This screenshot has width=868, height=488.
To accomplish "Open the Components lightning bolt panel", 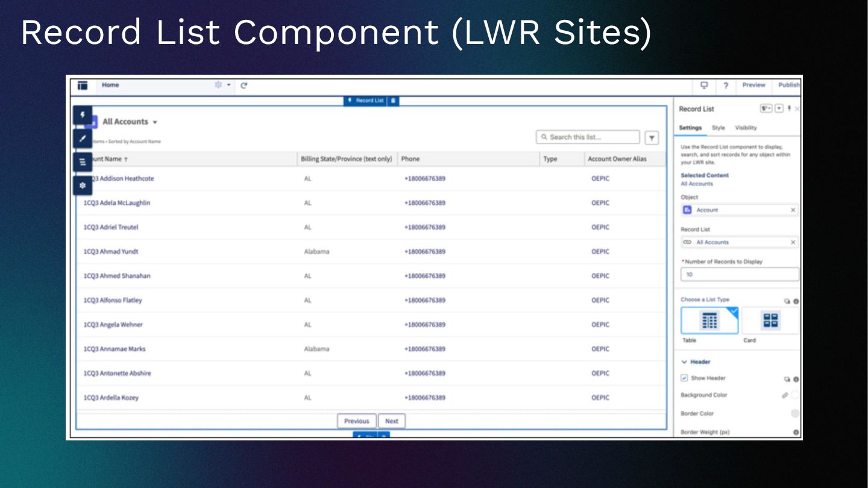I will (83, 115).
